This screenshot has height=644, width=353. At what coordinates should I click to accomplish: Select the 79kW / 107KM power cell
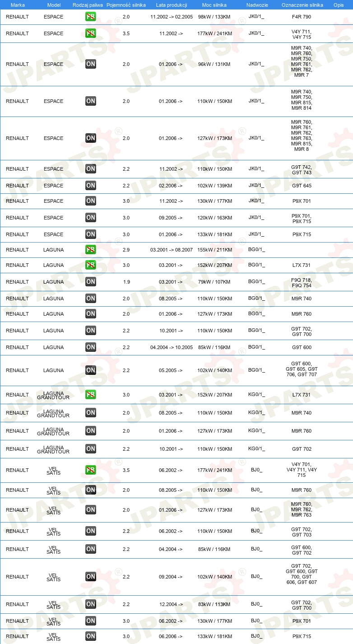(x=214, y=282)
